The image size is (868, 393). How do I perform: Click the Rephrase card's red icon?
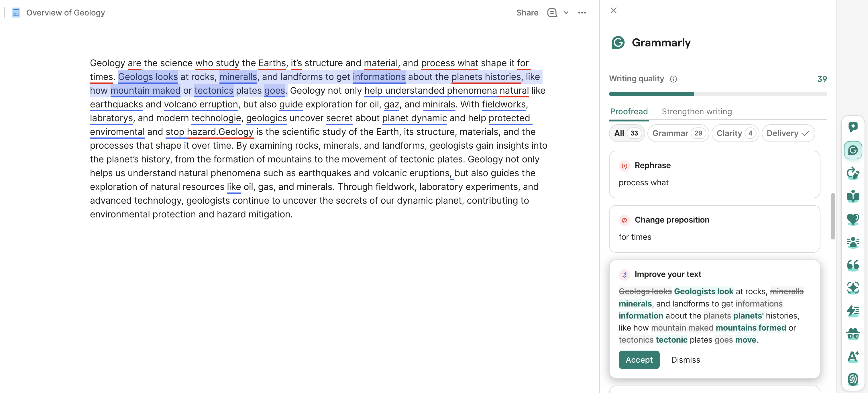click(625, 166)
